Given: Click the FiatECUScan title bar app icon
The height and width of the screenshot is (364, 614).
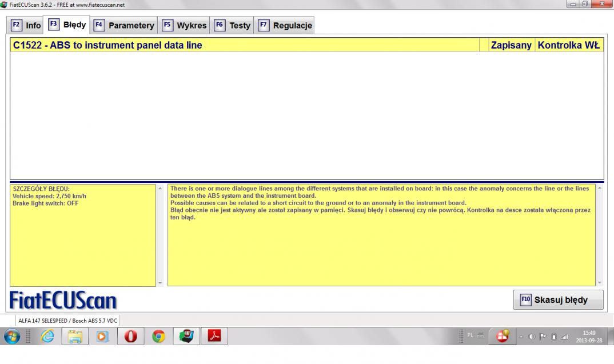Looking at the screenshot, I should (x=3, y=5).
